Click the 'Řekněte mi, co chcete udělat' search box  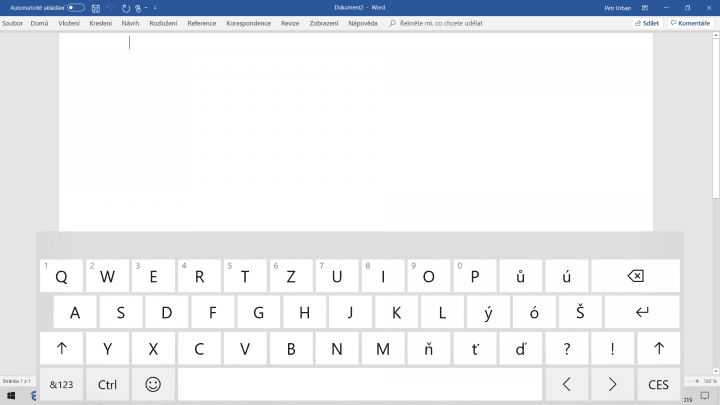point(436,23)
